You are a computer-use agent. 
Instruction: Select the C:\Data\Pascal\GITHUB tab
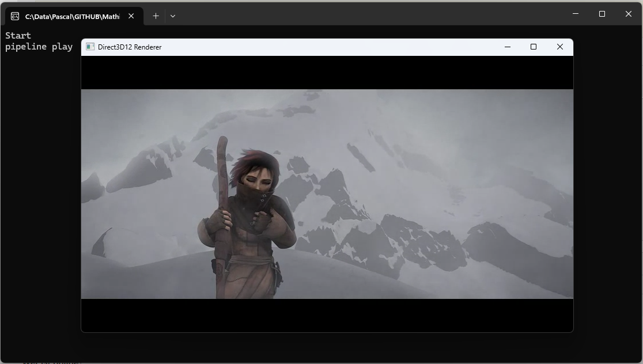coord(72,16)
